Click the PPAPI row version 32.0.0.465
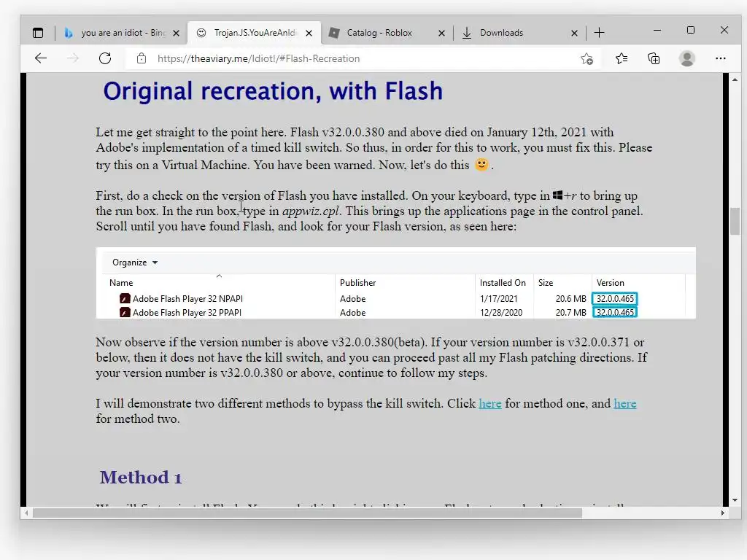 point(615,312)
